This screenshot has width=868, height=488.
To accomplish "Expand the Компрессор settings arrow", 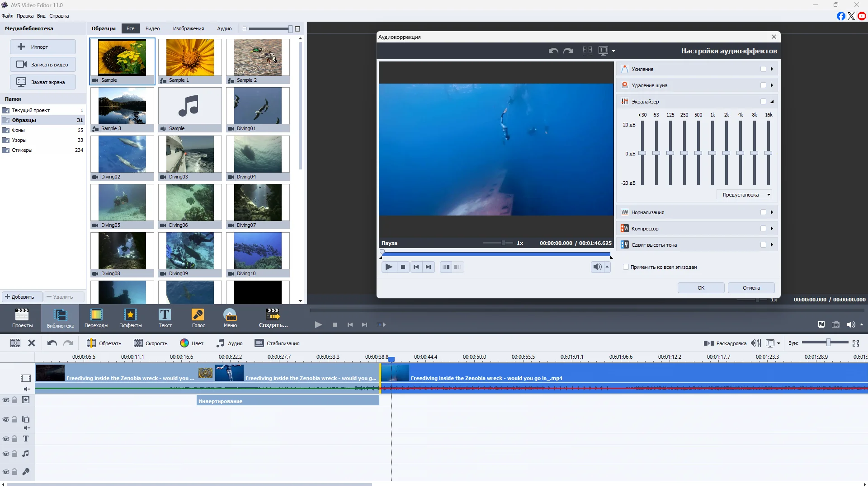I will click(x=772, y=229).
